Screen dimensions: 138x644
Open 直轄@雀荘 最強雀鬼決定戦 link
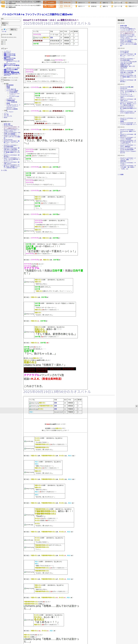(x=11, y=72)
